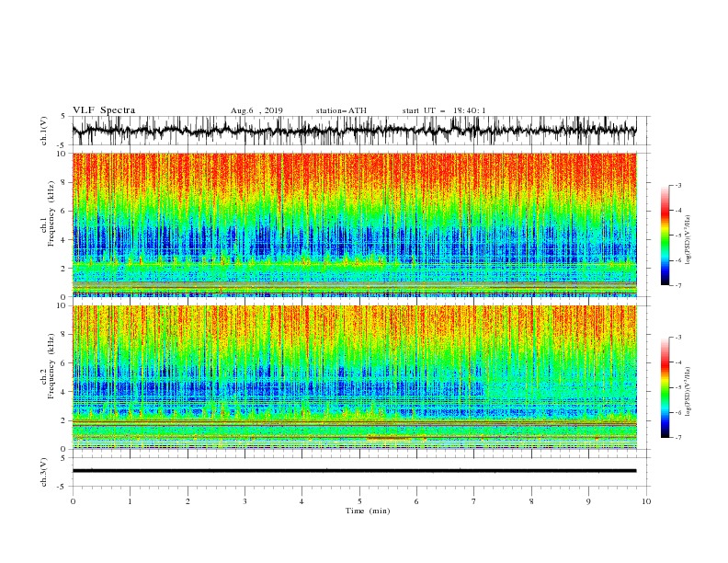
Task: Select the "station=ATH" header text
Action: [341, 110]
